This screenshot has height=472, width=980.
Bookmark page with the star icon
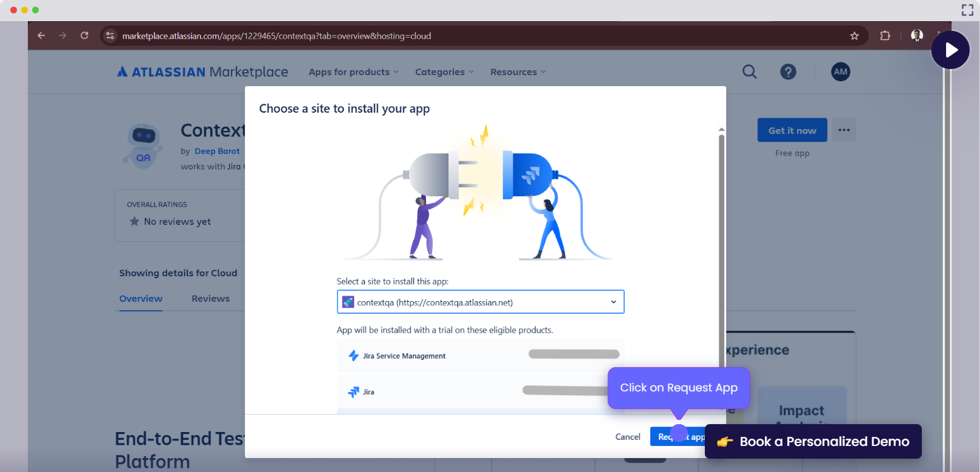point(855,36)
